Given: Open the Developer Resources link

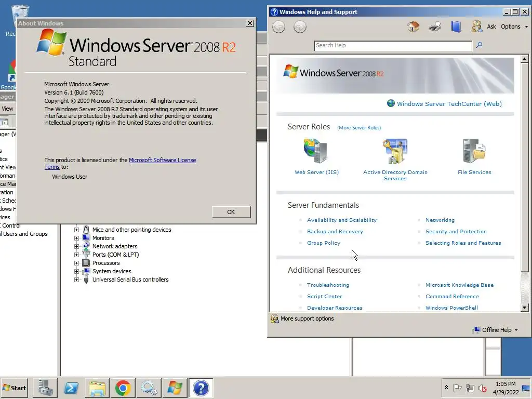Looking at the screenshot, I should tap(335, 308).
